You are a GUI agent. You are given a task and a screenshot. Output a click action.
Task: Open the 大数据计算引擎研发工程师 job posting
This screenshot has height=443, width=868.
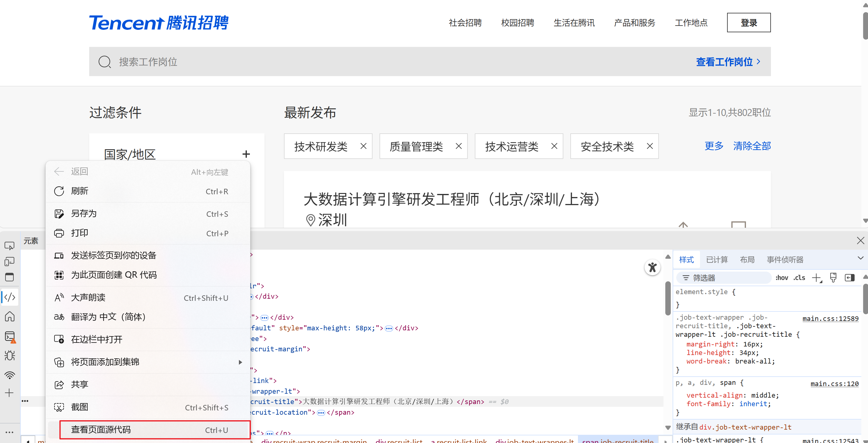point(452,199)
